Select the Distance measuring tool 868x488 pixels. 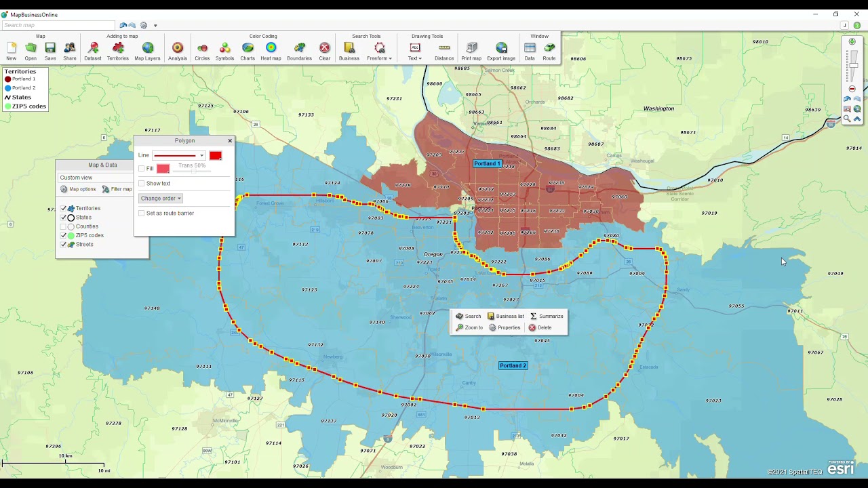pos(444,51)
